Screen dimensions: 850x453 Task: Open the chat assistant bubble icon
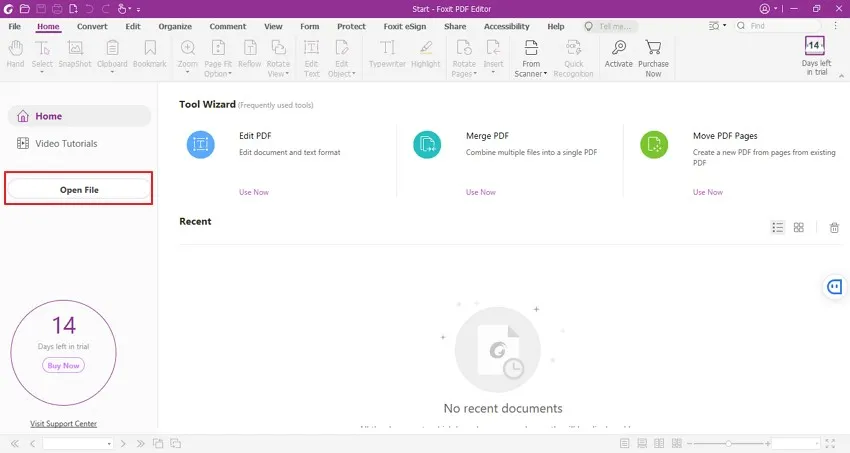[835, 287]
